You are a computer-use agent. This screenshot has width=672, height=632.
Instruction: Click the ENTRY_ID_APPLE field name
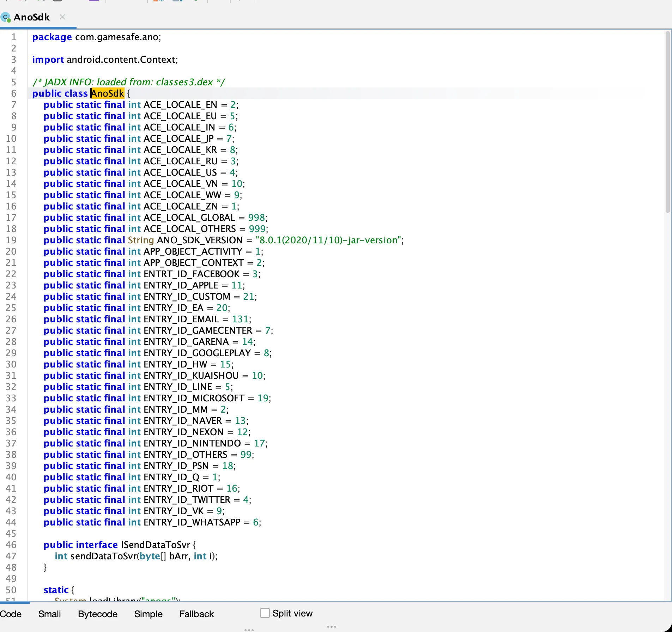coord(181,285)
